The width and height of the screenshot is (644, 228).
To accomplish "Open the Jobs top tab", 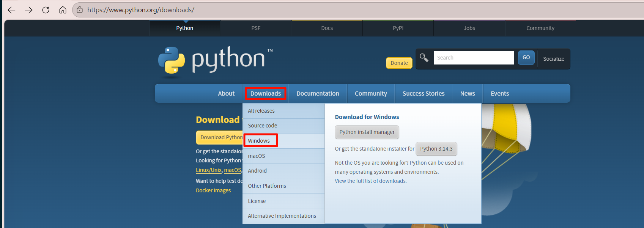I will 469,28.
